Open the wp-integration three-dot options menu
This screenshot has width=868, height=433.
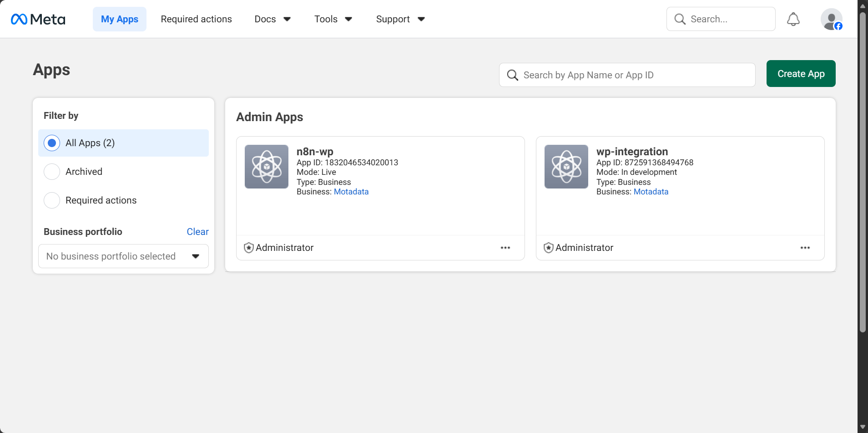[x=805, y=248]
